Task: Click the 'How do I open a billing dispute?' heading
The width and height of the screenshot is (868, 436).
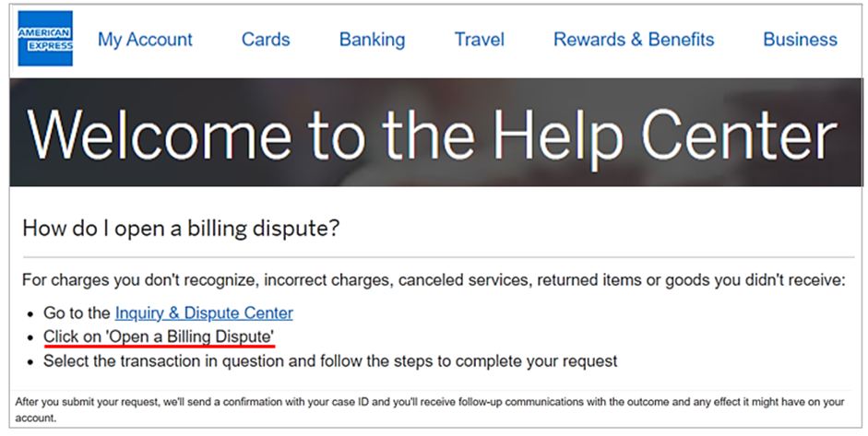Action: point(181,228)
